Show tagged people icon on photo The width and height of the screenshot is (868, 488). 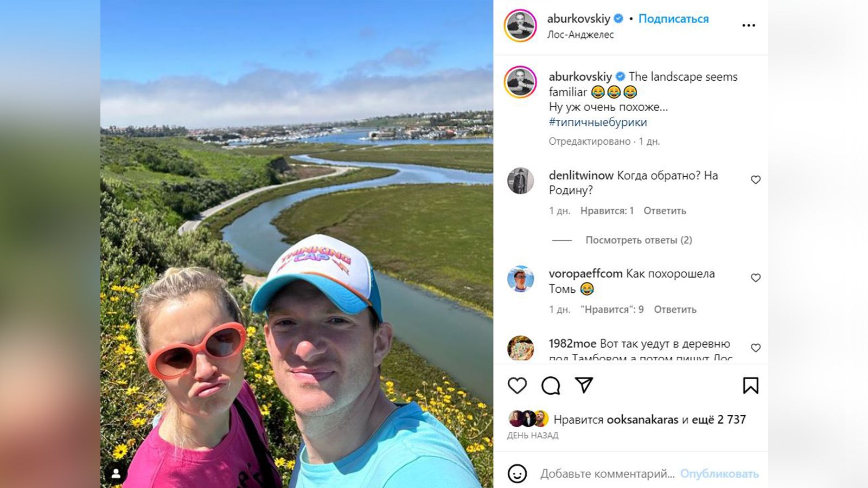pos(116,473)
